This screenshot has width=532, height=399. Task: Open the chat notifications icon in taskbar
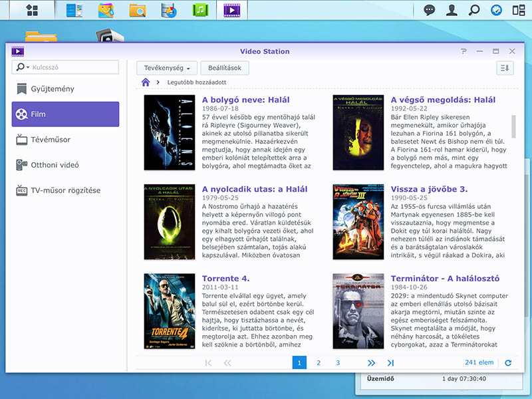(x=430, y=10)
